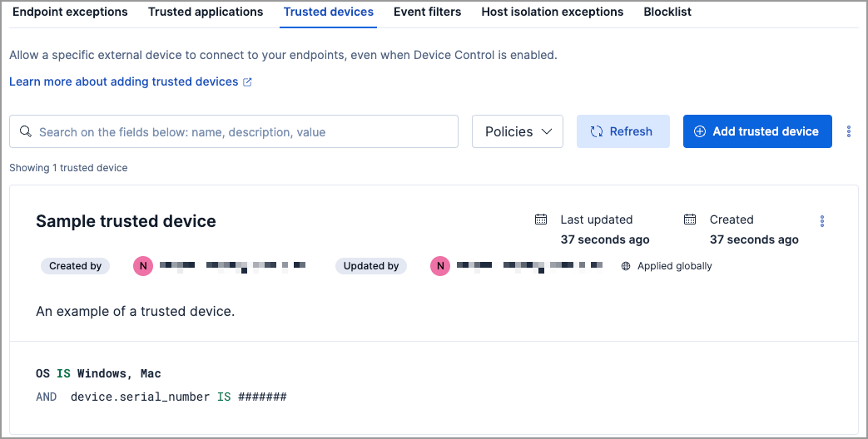Click the external link icon beside Learn more
The image size is (868, 439).
click(x=247, y=81)
